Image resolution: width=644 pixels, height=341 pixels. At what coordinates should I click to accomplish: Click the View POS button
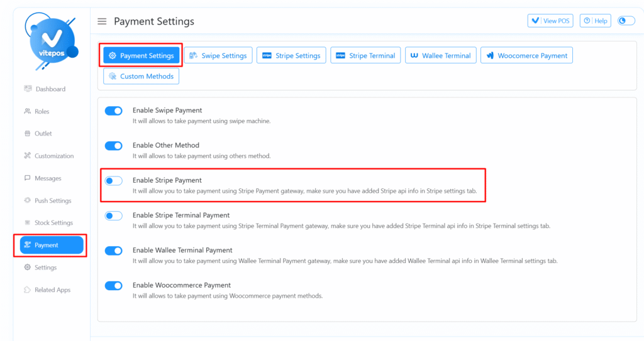pos(550,21)
